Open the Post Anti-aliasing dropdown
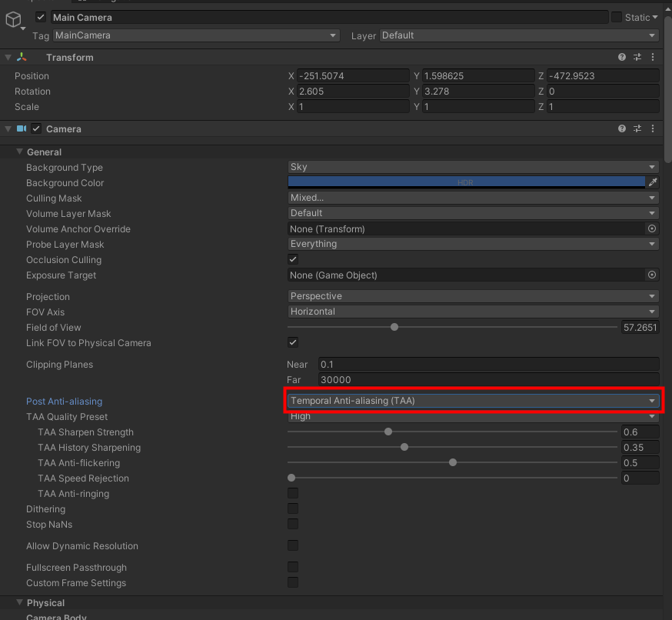 473,400
